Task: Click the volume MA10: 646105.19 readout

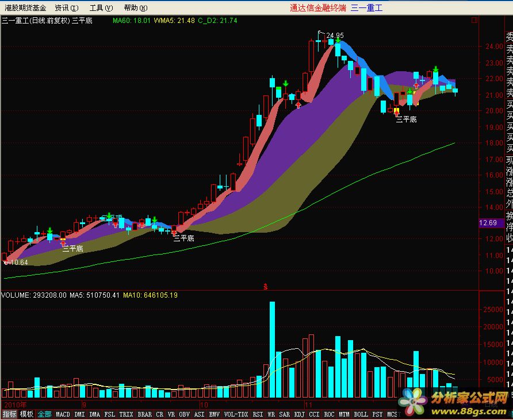Action: click(x=150, y=295)
